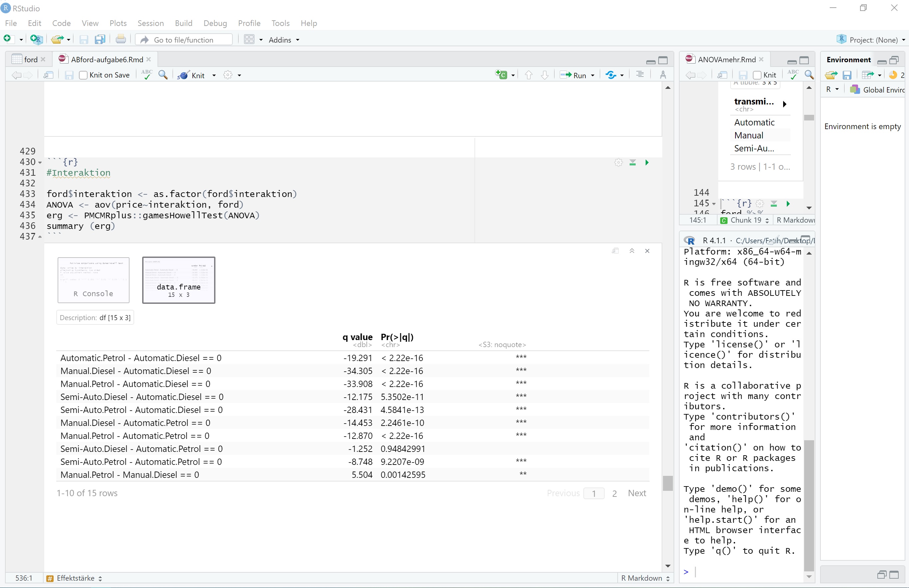Click the chunk options gear on line 430

point(619,163)
